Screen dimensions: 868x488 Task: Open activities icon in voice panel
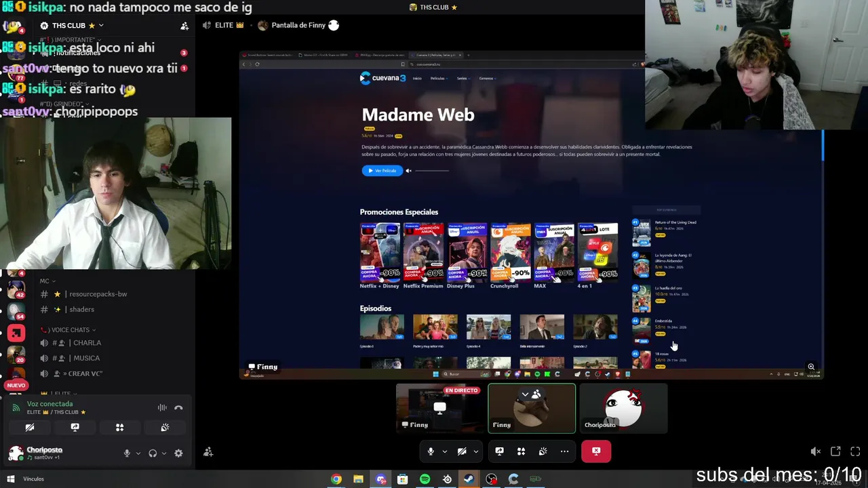pyautogui.click(x=119, y=428)
